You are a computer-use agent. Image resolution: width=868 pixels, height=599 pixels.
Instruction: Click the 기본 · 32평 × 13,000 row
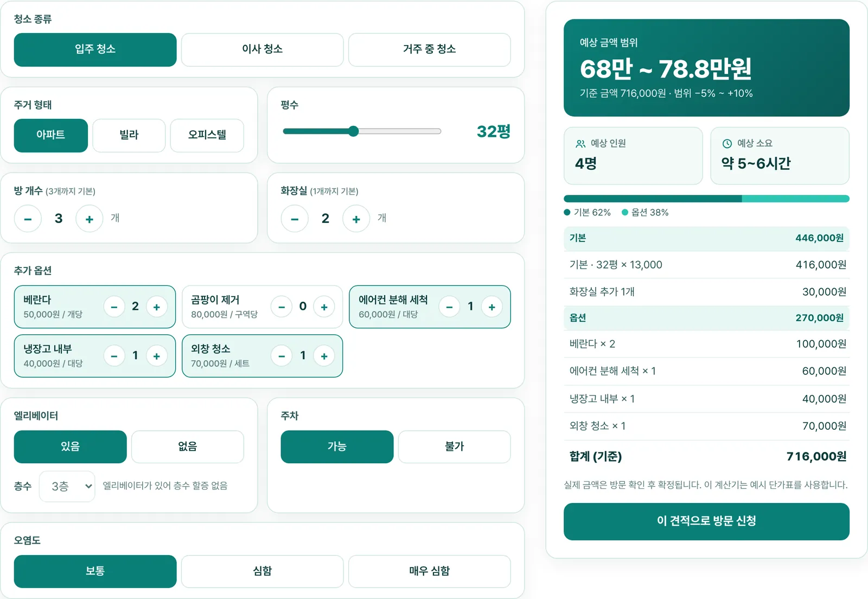click(x=706, y=265)
